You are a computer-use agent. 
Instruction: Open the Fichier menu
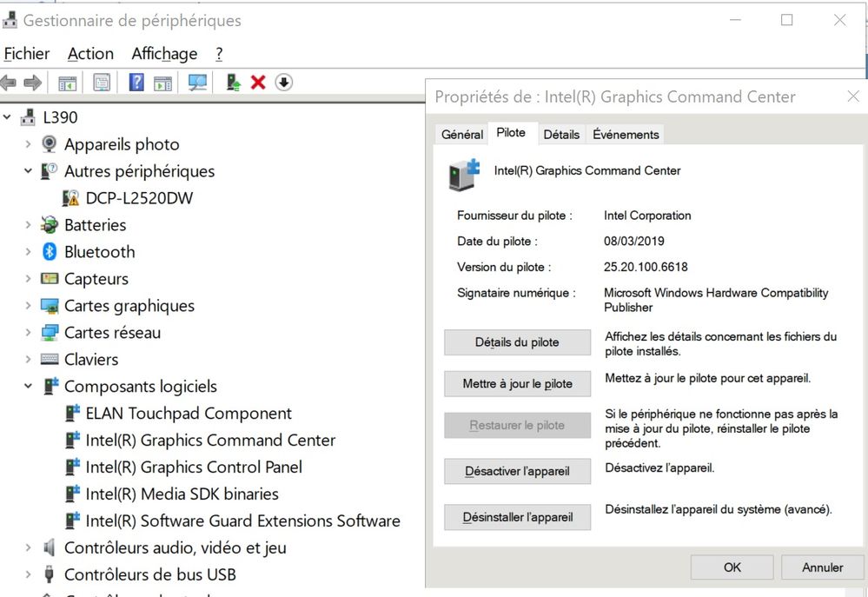(x=27, y=54)
